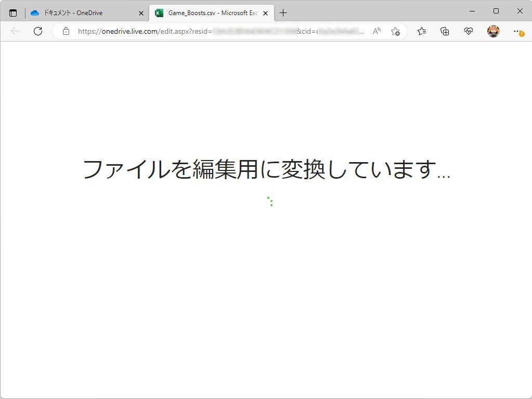Image resolution: width=532 pixels, height=399 pixels.
Task: Click the back navigation arrow
Action: click(15, 31)
